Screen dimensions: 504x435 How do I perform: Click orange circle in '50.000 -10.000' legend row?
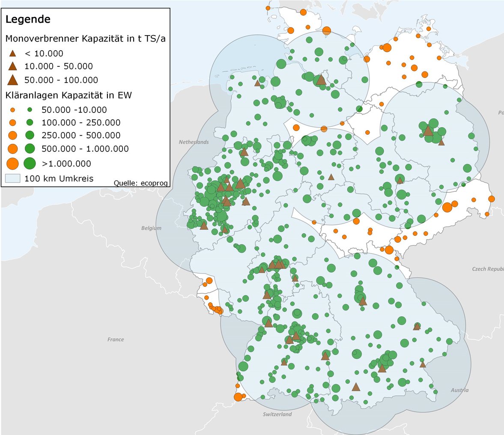tap(12, 110)
